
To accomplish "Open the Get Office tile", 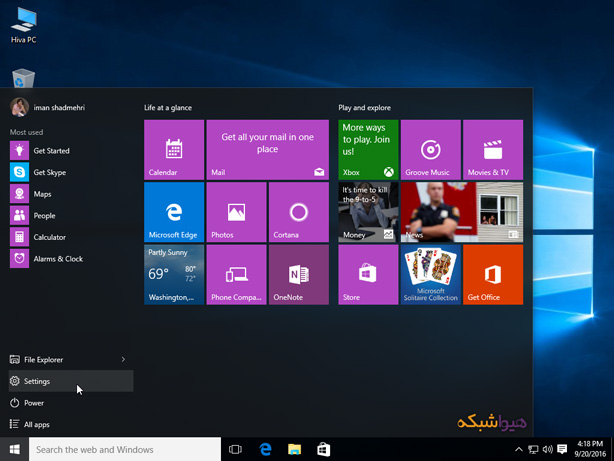I will [x=493, y=275].
